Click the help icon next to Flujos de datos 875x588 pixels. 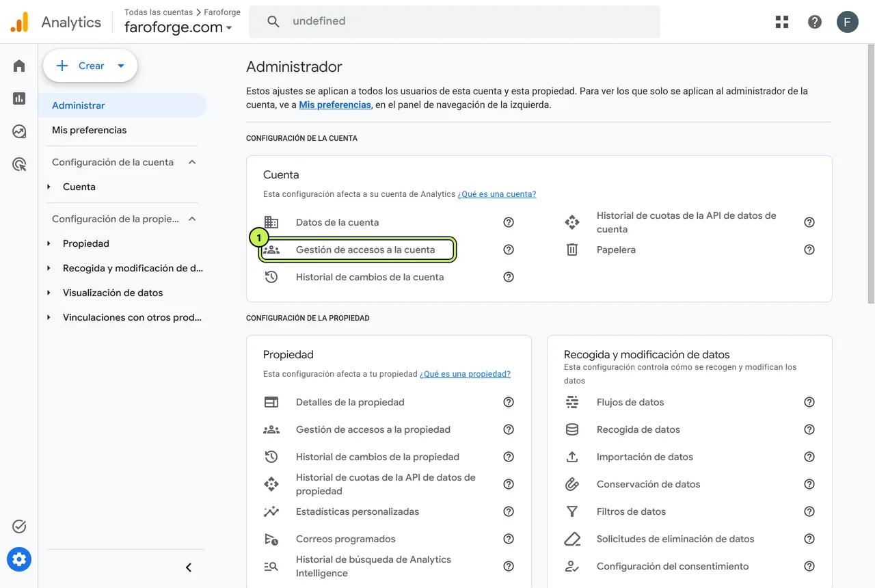pos(809,402)
